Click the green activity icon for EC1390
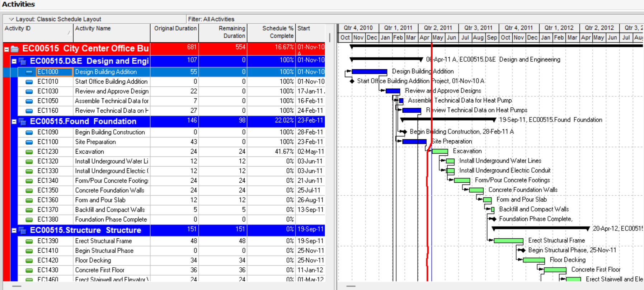Viewport: 644px width, 290px height. (x=29, y=241)
